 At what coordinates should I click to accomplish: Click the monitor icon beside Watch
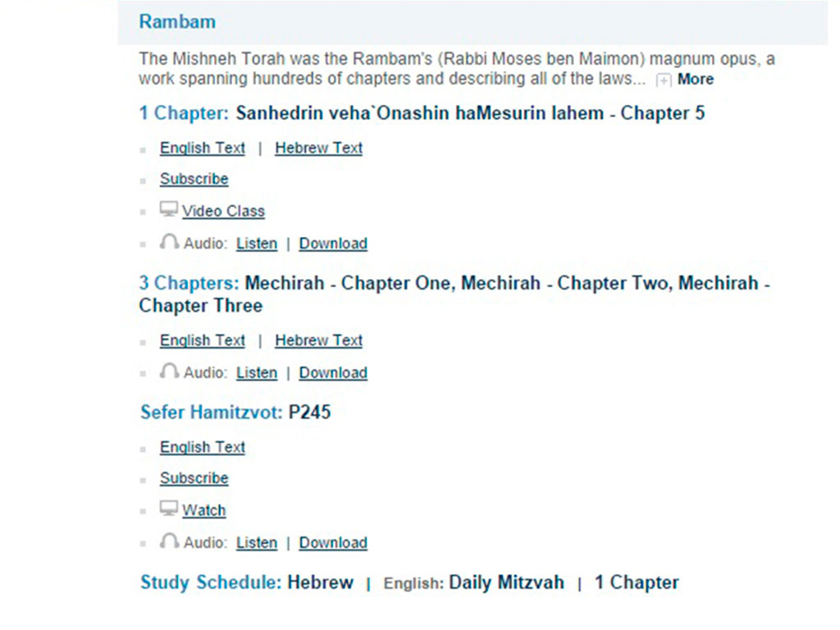tap(168, 509)
